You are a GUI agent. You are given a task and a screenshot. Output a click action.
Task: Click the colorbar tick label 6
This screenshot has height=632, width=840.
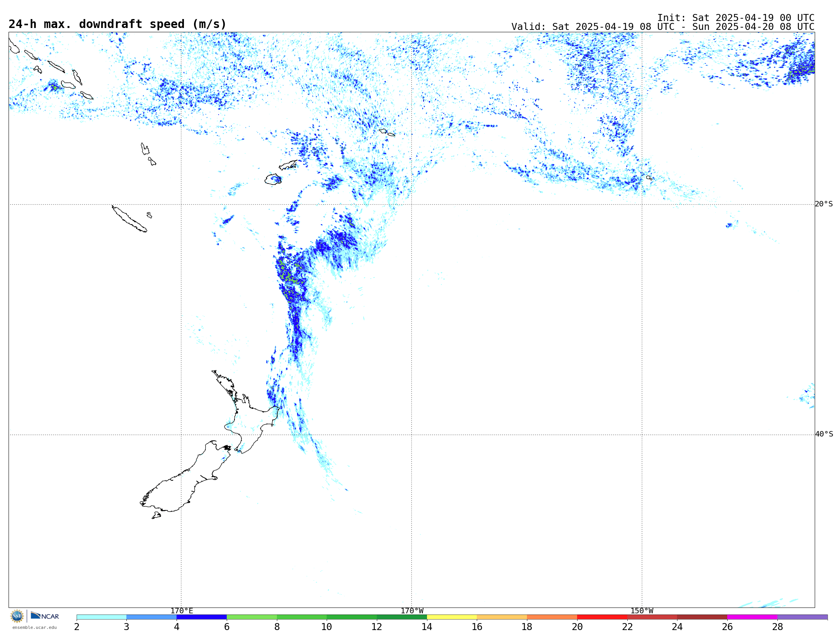click(x=227, y=627)
